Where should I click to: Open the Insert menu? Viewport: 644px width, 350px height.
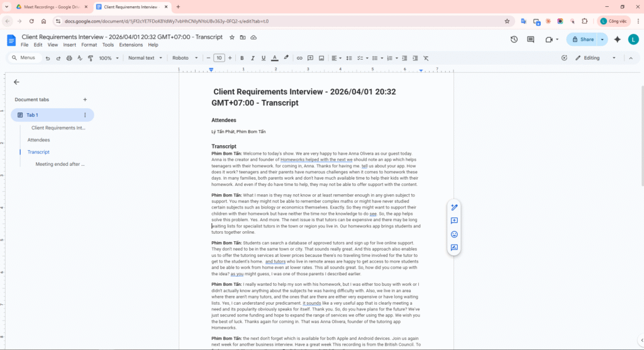tap(69, 45)
